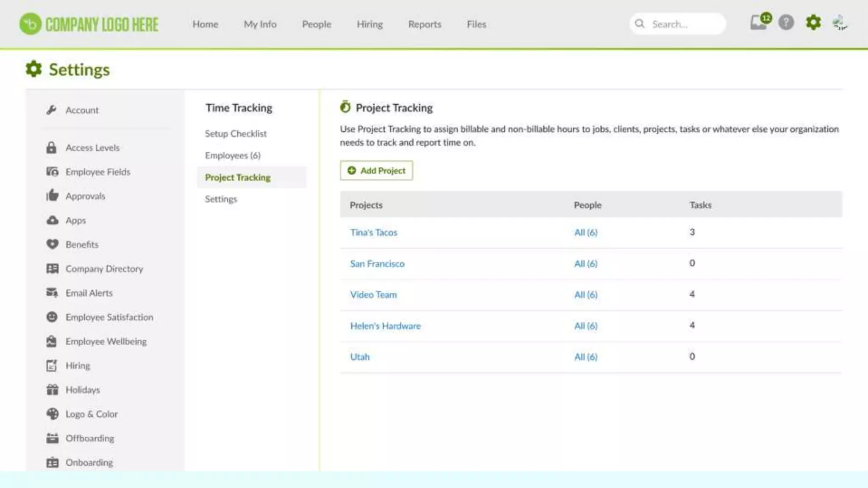Open the Hiring top navigation item

coord(370,24)
